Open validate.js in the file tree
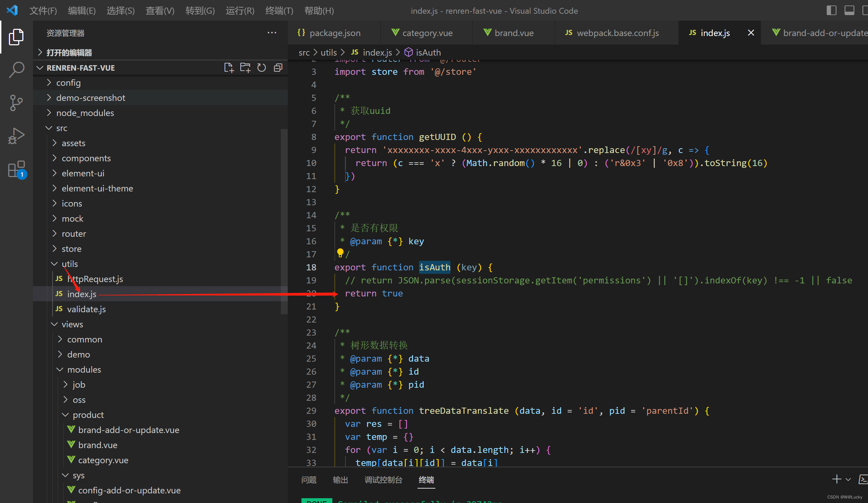 (86, 309)
